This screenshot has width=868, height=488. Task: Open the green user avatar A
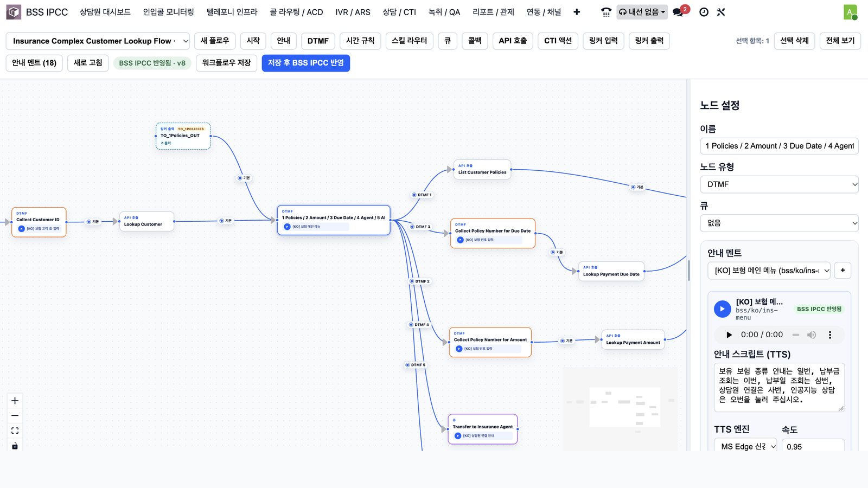coord(850,12)
